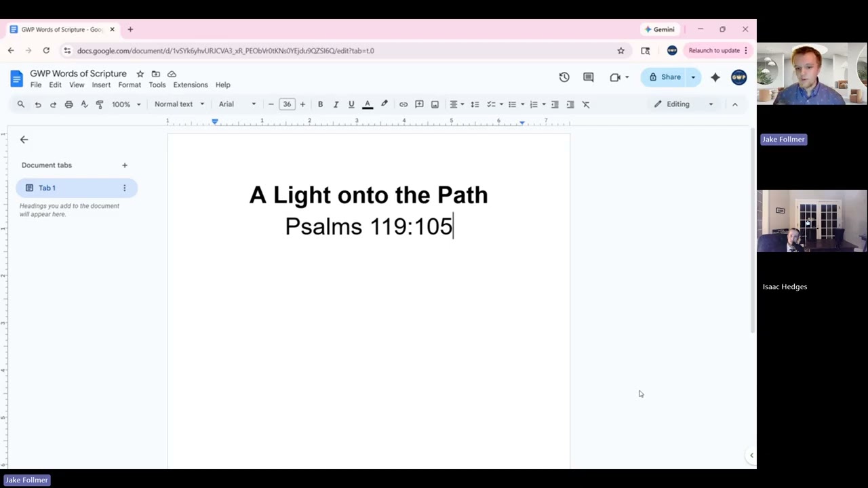Open the Editing mode dropdown

[x=684, y=104]
